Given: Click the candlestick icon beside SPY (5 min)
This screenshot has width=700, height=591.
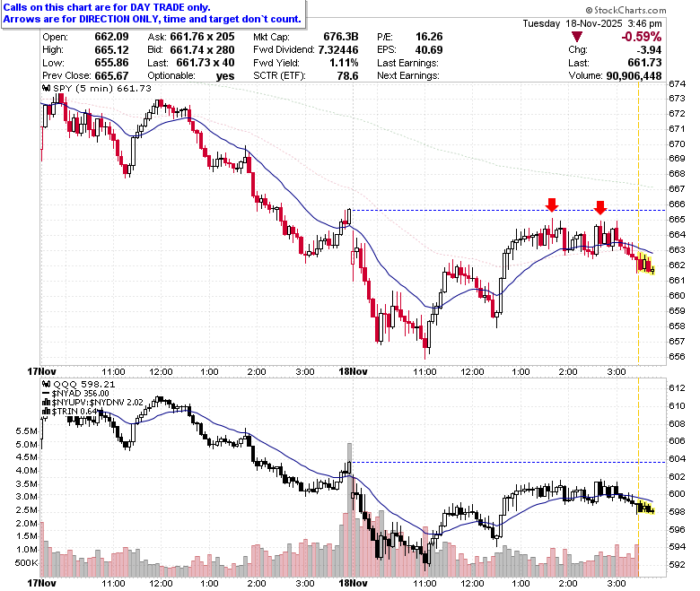Looking at the screenshot, I should pos(47,88).
